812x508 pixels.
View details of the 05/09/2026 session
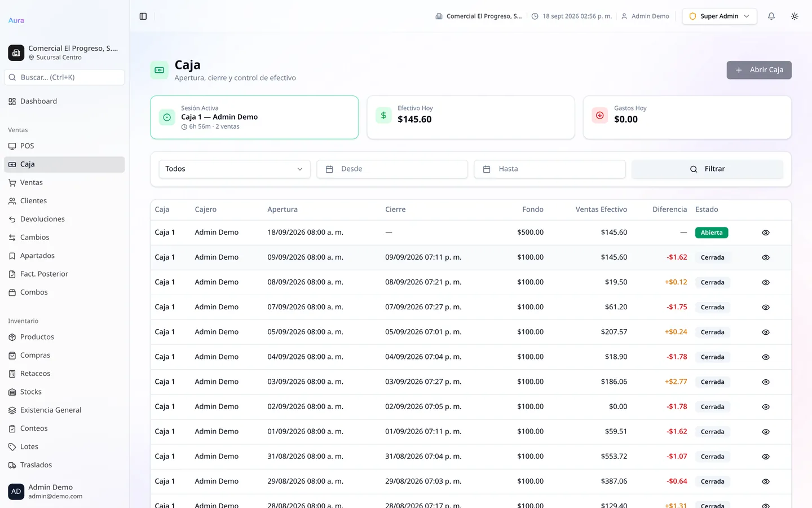766,332
